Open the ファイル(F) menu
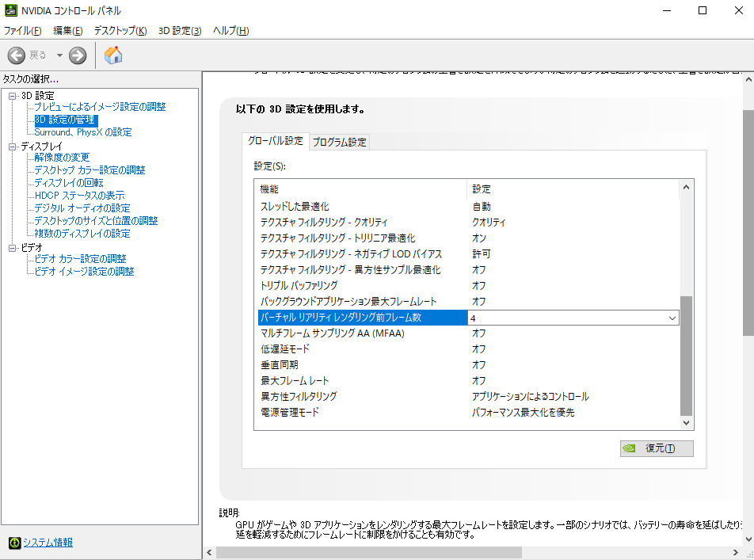754x560 pixels. (23, 31)
